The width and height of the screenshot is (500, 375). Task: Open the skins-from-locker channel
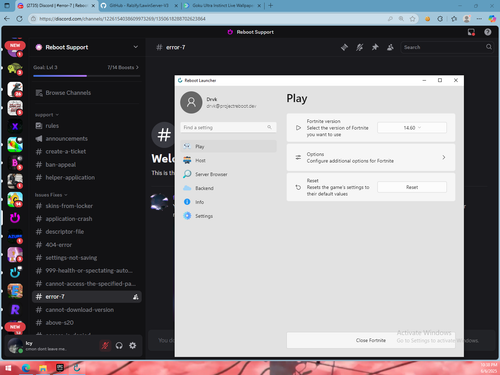click(x=87, y=206)
